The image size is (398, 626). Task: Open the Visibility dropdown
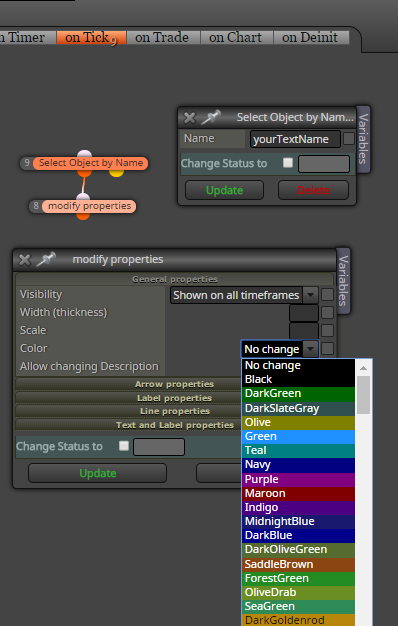[244, 295]
